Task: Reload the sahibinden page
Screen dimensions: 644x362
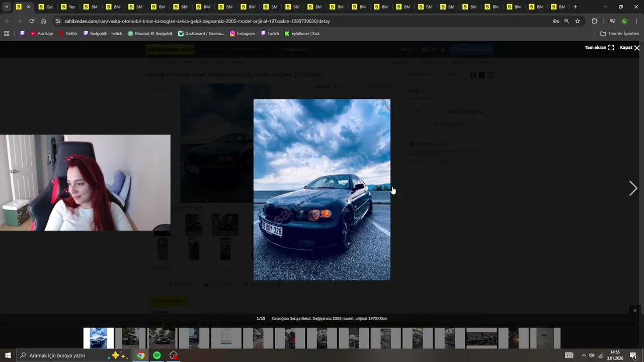Action: (x=31, y=21)
